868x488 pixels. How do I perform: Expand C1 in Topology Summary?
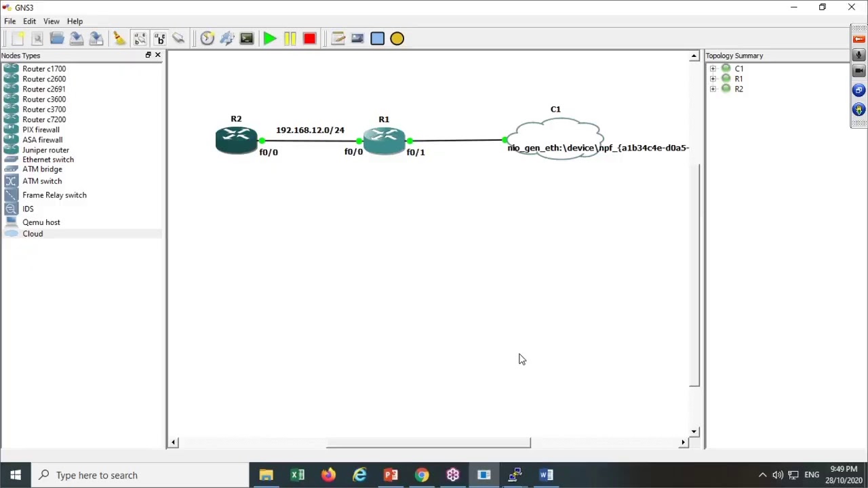[713, 68]
